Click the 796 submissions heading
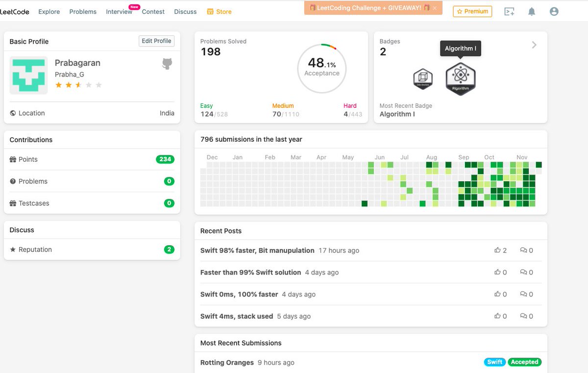Image resolution: width=588 pixels, height=373 pixels. (251, 140)
